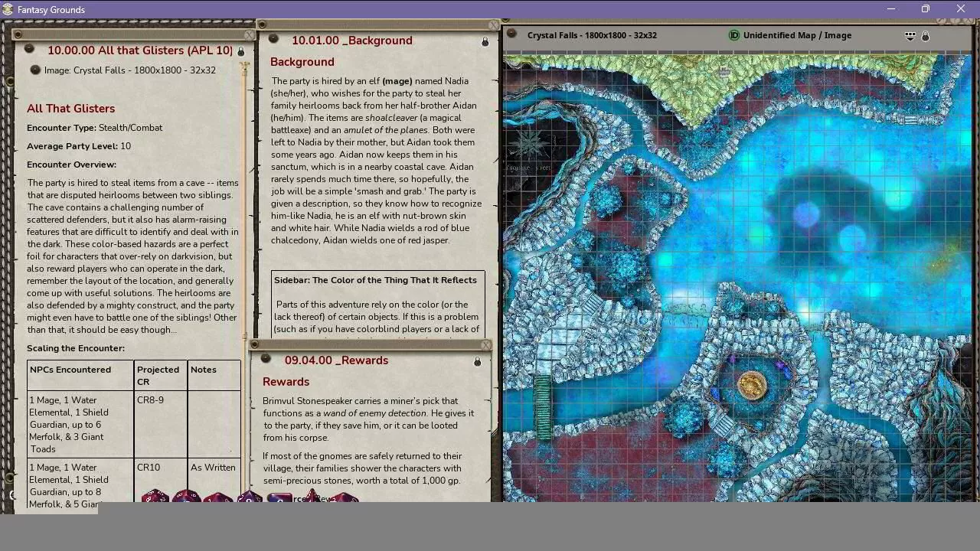Click link icon beside _Background title

pyautogui.click(x=273, y=40)
